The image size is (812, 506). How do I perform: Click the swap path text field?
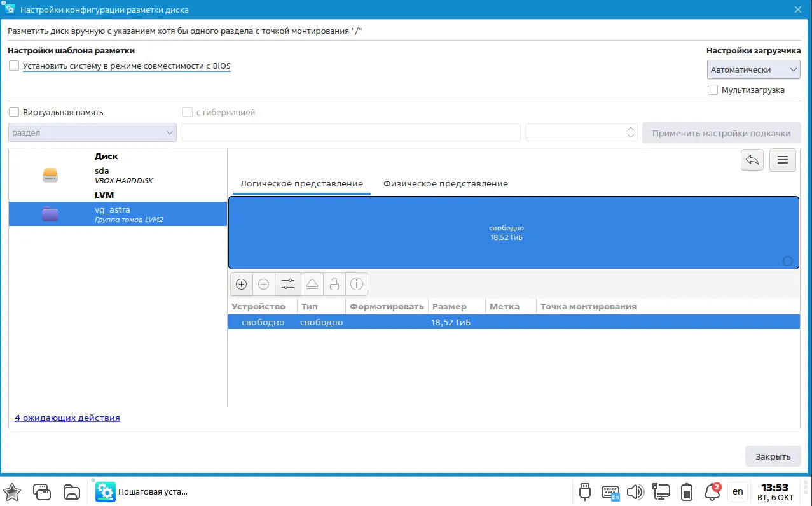tap(352, 132)
